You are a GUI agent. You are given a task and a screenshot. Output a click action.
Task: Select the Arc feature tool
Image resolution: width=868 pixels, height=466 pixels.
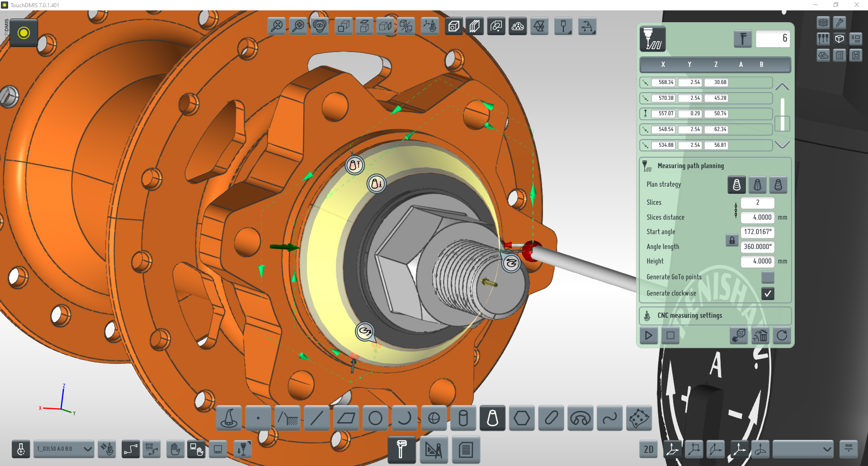[404, 418]
